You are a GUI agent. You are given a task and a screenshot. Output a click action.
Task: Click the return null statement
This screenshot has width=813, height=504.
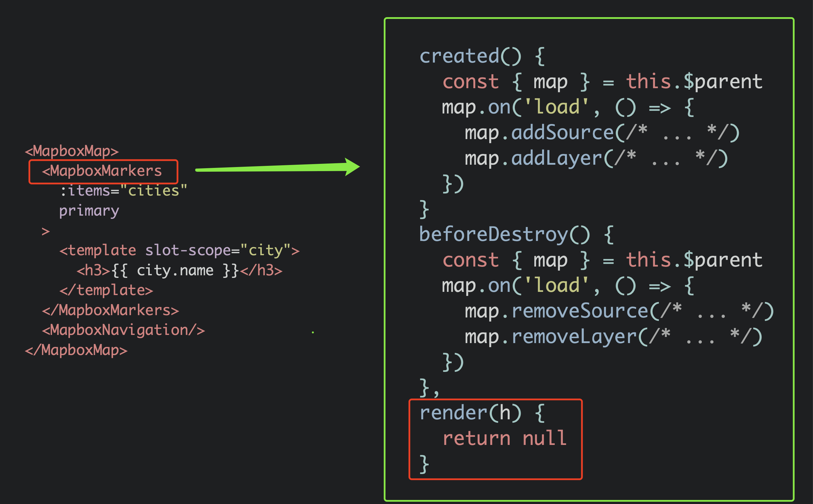point(504,438)
